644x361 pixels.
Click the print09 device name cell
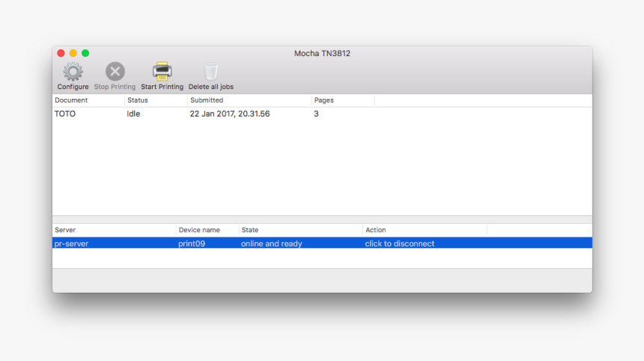[x=192, y=243]
